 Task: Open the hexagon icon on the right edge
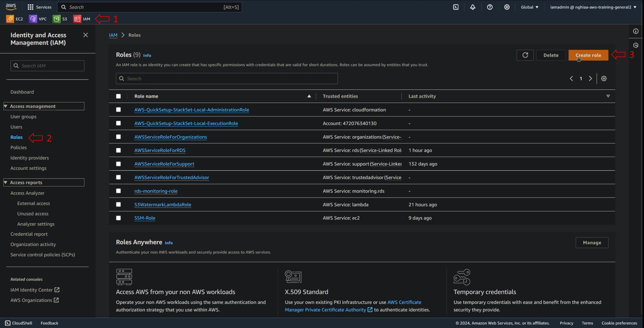pos(636,45)
